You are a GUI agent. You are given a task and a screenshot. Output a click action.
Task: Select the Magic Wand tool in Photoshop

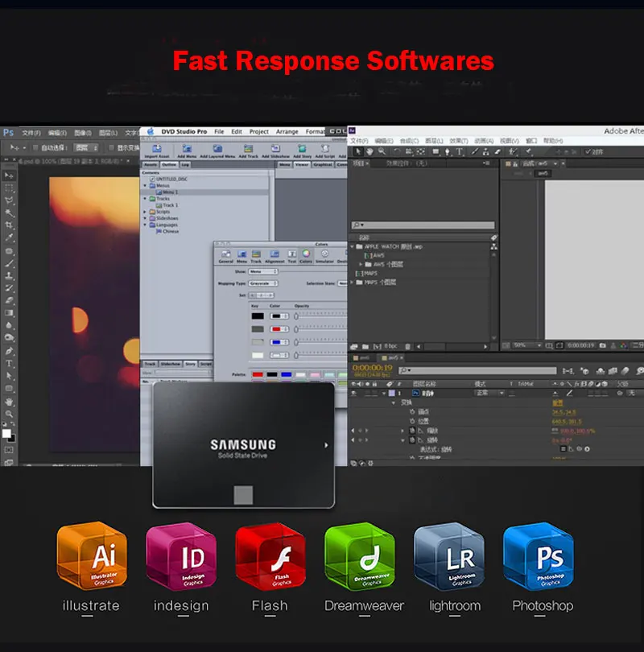[9, 213]
